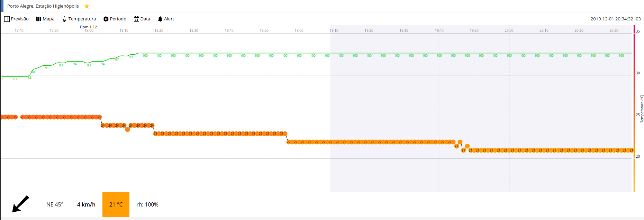
Task: Click the Mapa map icon
Action: pos(39,19)
